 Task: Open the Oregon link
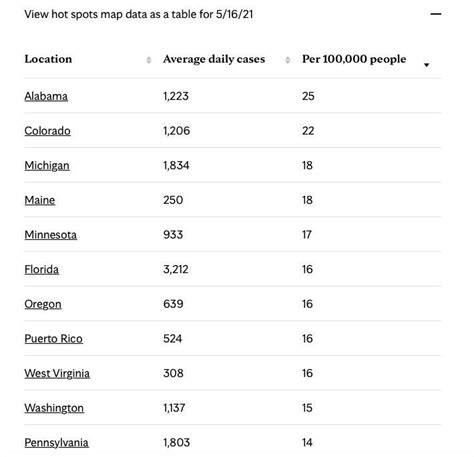click(43, 304)
